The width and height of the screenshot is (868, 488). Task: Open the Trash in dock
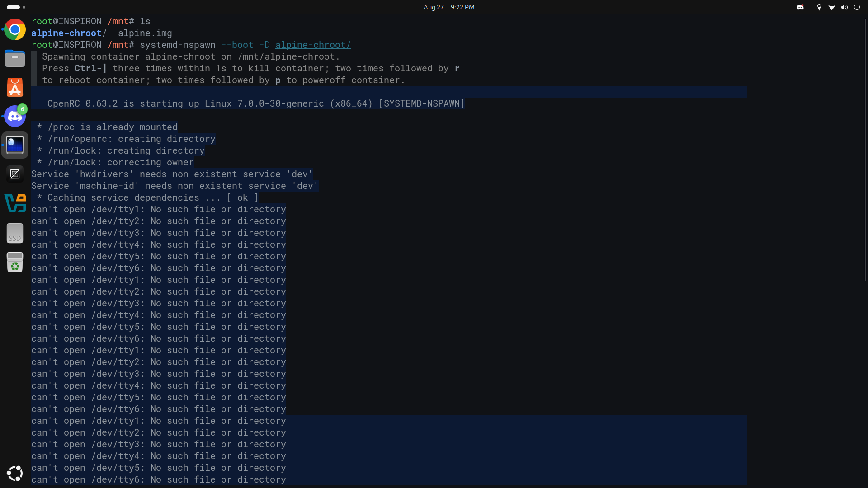point(15,262)
